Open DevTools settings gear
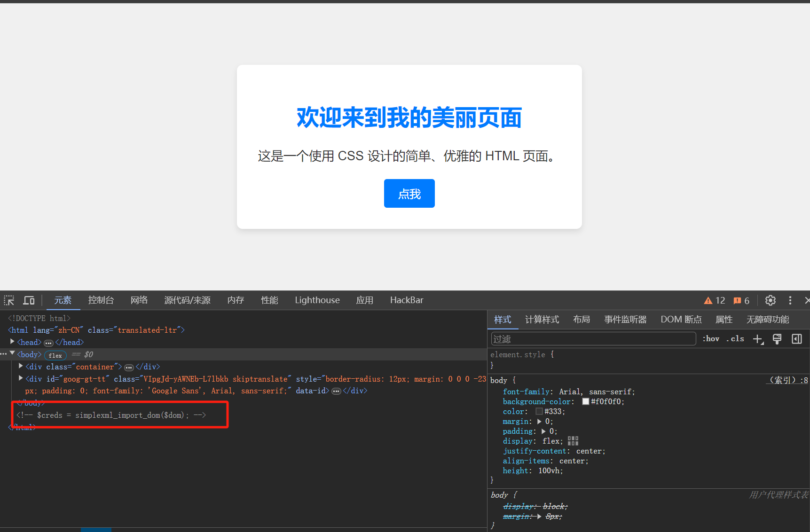Screen dimensions: 810x532 (x=770, y=300)
